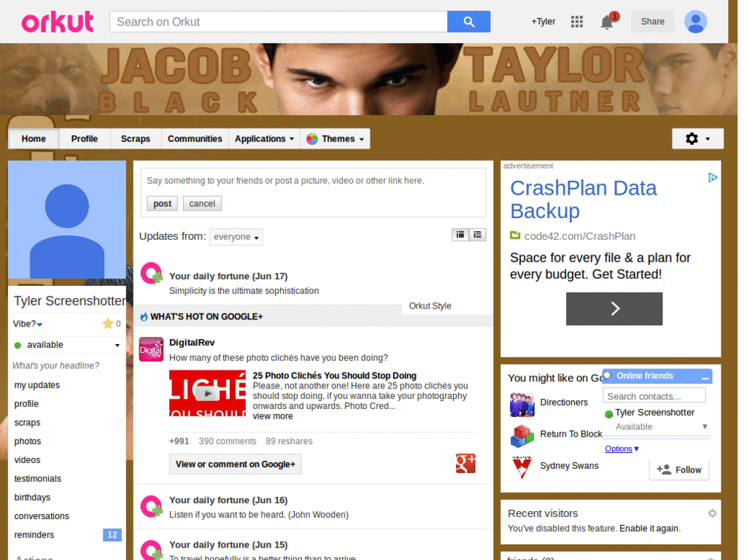Screen dimensions: 747x560
Task: Open notifications bell icon
Action: point(607,22)
